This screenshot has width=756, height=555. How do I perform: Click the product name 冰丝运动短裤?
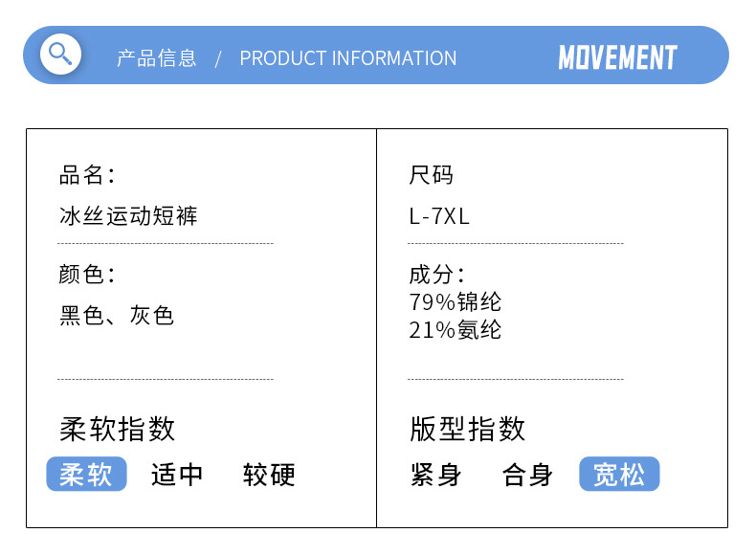tap(128, 215)
